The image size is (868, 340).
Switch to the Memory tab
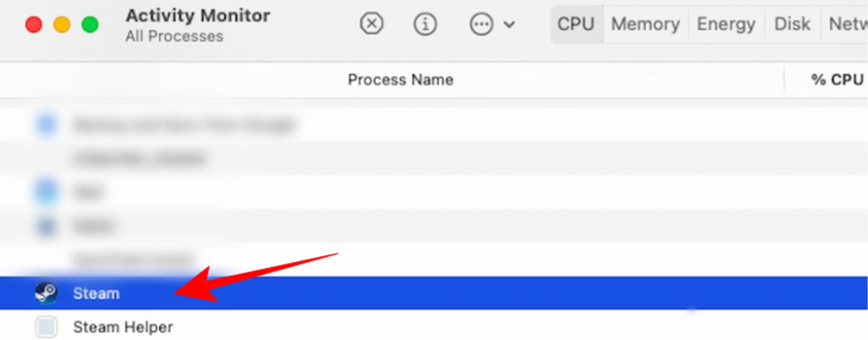(x=646, y=25)
